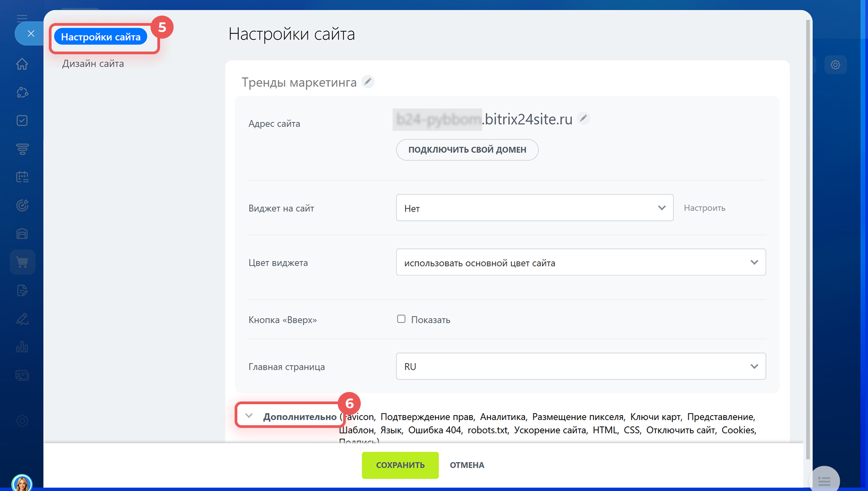
Task: Click the Подключить свой домен button
Action: 467,150
